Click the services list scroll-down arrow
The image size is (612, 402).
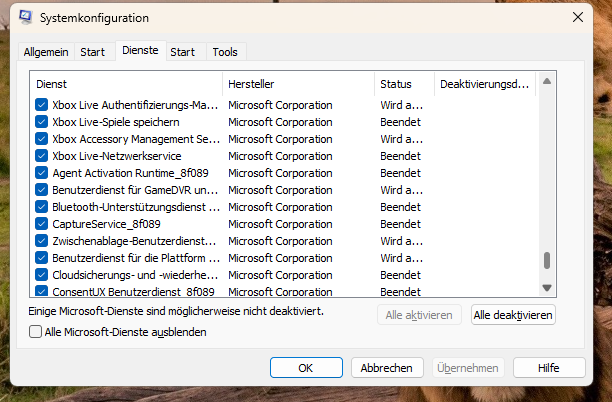547,289
